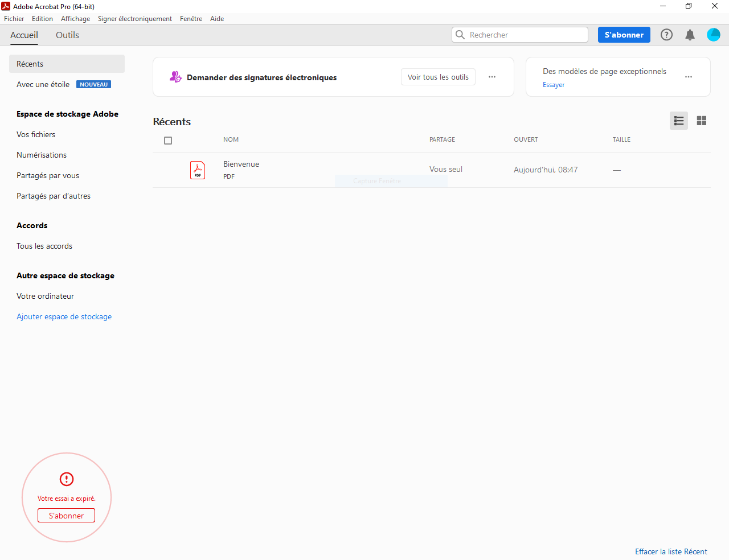Open the Affichage menu

tap(76, 19)
